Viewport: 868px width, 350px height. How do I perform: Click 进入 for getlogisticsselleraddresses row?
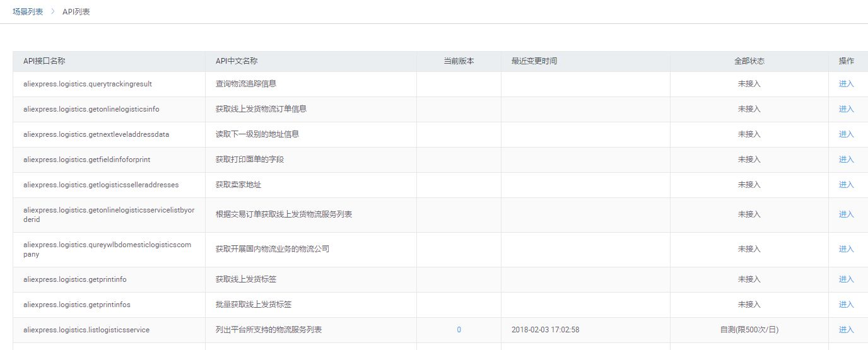(846, 185)
